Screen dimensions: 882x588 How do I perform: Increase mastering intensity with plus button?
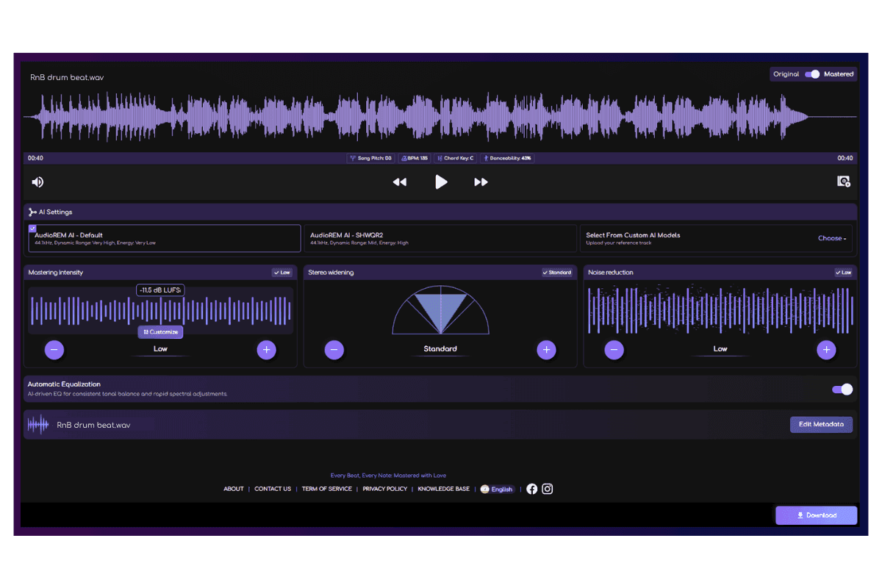click(267, 350)
